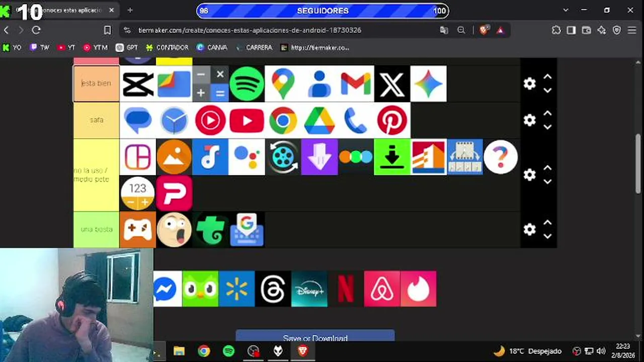This screenshot has width=644, height=362.
Task: Pick the PicsArt pink P icon
Action: pyautogui.click(x=174, y=193)
